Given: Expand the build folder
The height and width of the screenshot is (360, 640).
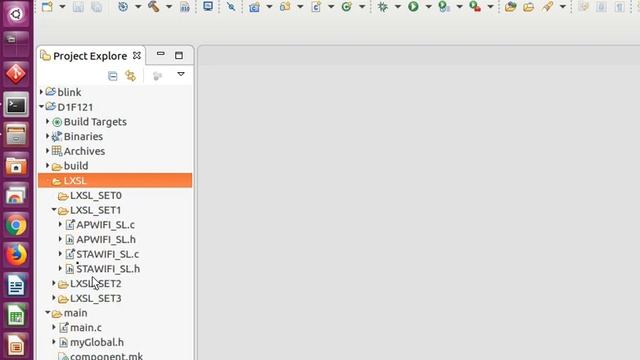Looking at the screenshot, I should (x=47, y=165).
